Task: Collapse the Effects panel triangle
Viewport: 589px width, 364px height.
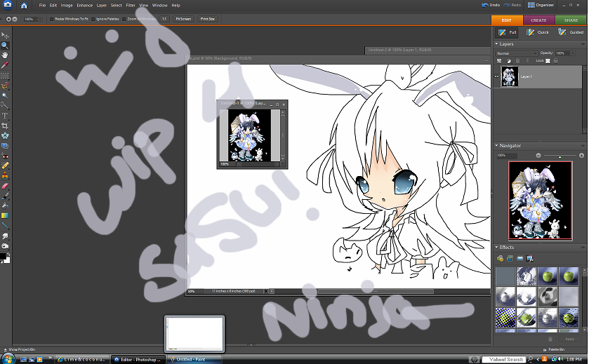Action: tap(496, 248)
